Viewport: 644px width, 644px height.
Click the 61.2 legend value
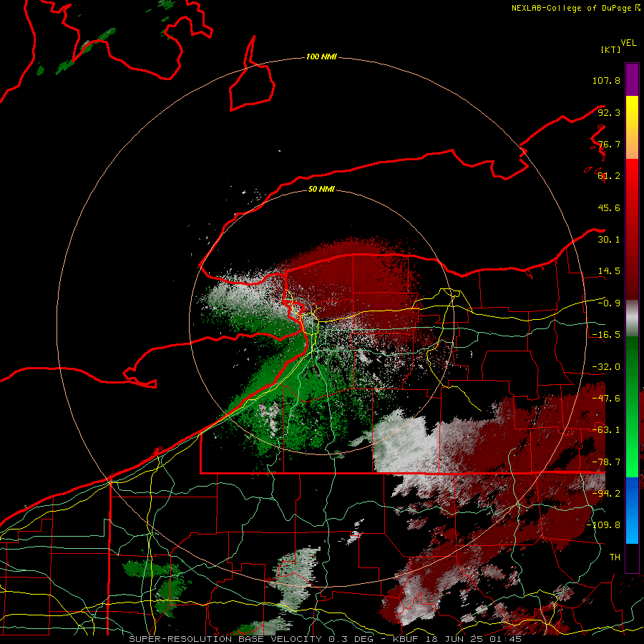click(609, 176)
